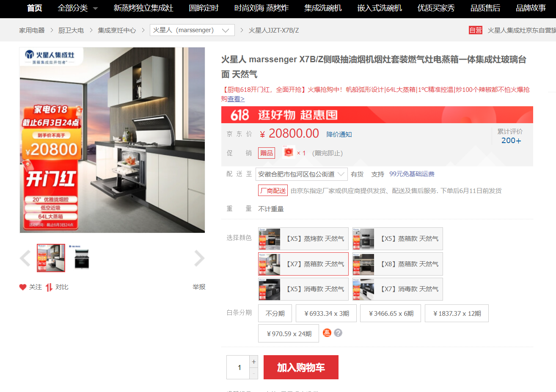Click the 厂商配送 tag
The height and width of the screenshot is (392, 556).
click(273, 190)
